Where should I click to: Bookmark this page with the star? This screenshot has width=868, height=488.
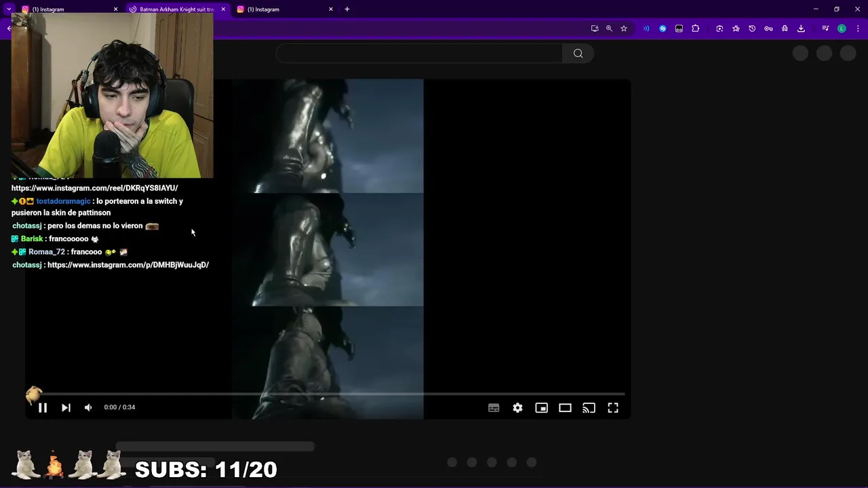[x=624, y=28]
